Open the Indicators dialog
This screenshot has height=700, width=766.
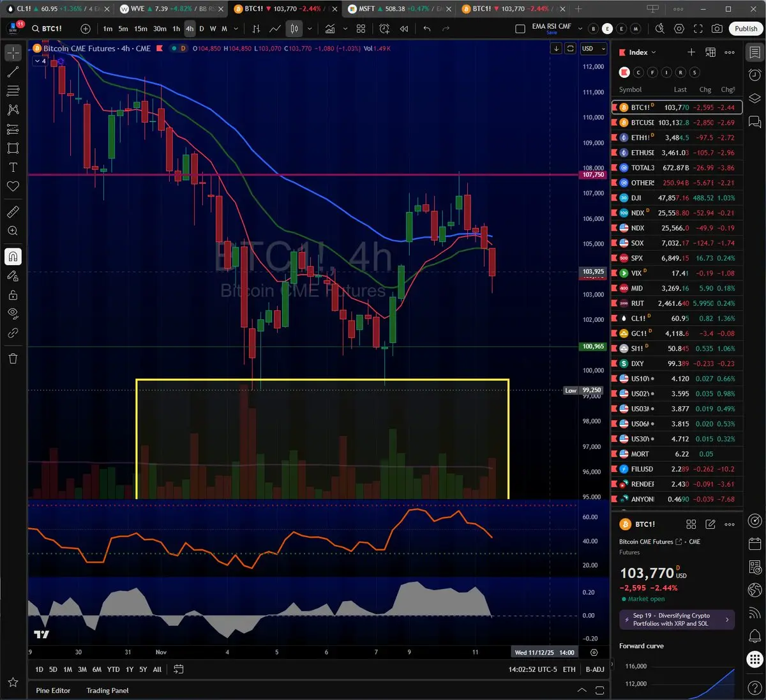(x=330, y=29)
